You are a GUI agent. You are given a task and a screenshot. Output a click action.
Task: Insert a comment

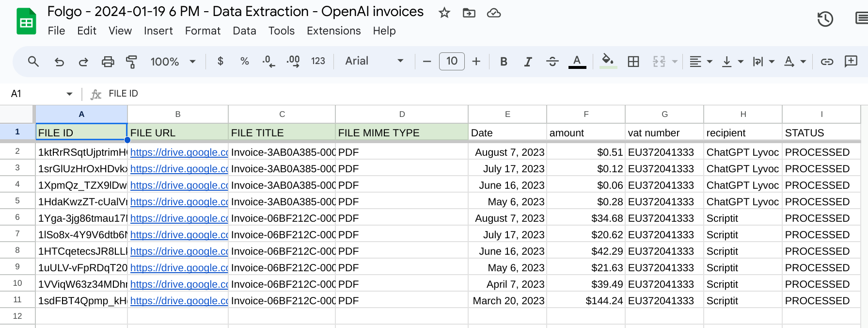851,62
